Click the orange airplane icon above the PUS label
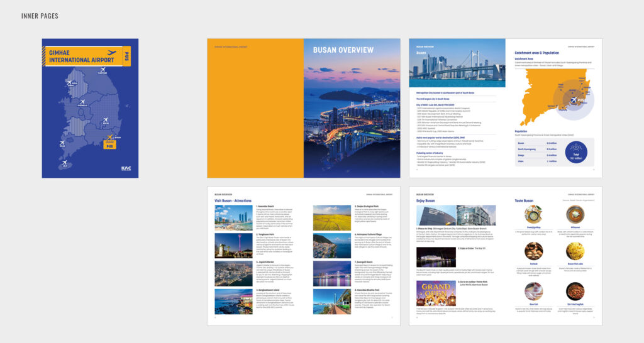 111,137
